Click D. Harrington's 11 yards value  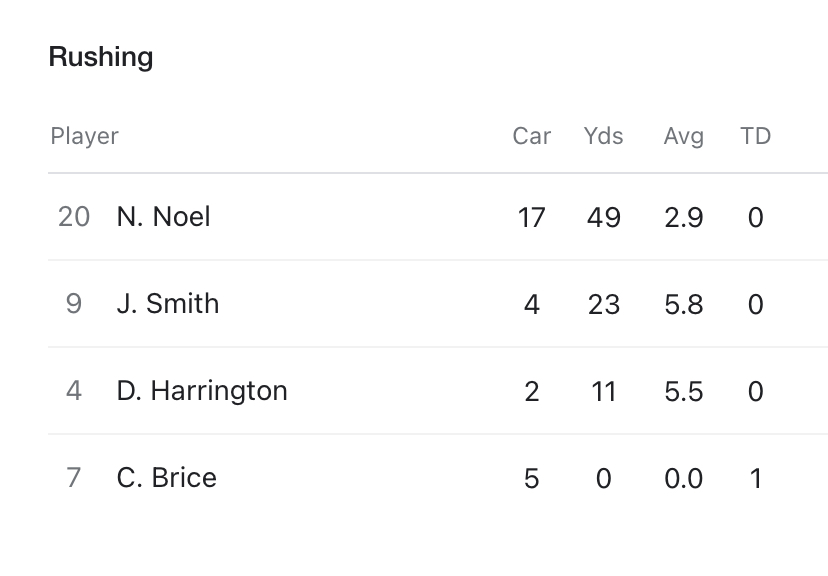coord(603,391)
